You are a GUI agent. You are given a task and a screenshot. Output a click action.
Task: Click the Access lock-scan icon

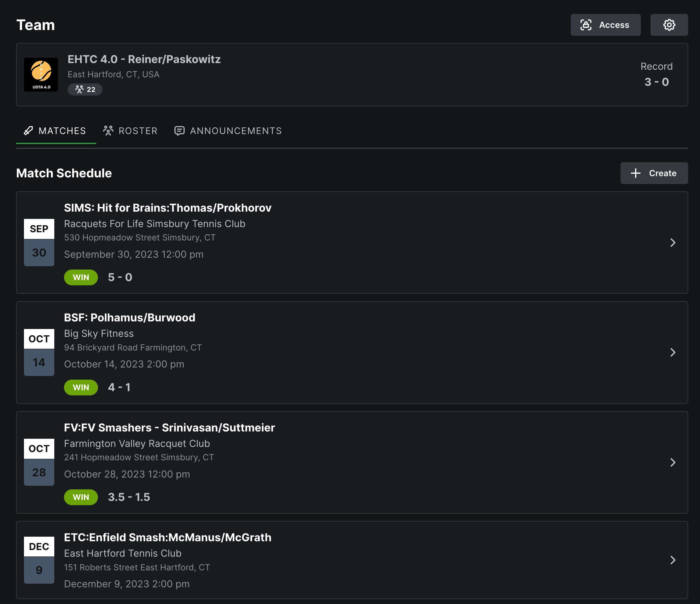(586, 25)
